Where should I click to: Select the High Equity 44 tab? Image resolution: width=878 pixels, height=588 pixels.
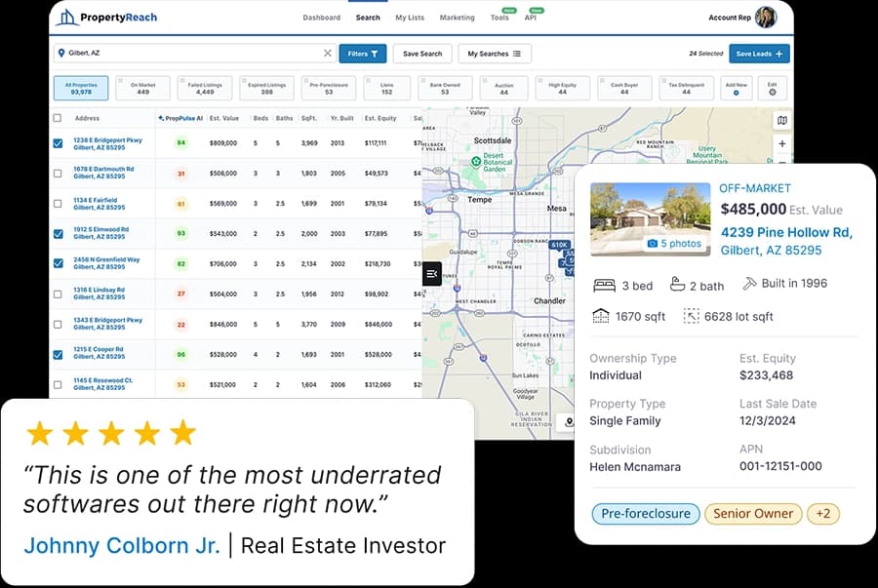coord(562,89)
